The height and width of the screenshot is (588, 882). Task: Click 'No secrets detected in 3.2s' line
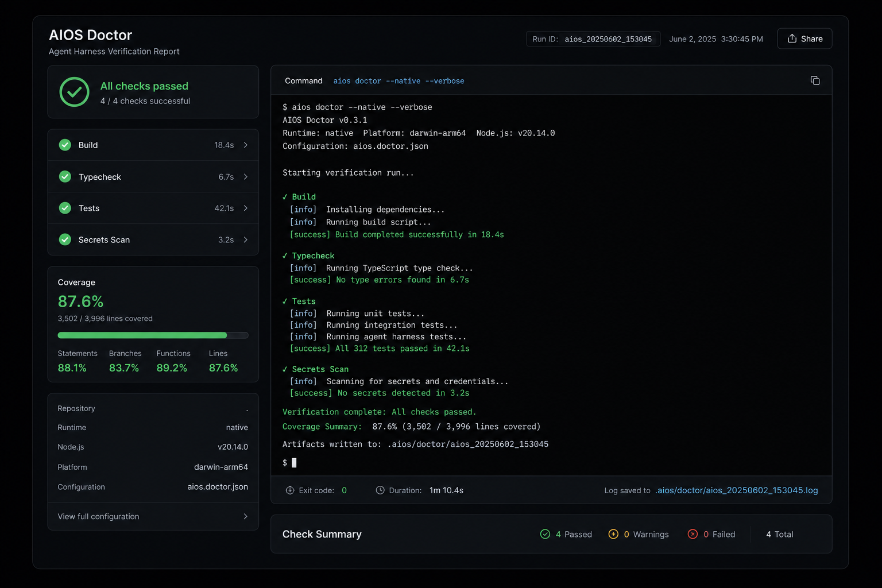[x=403, y=393]
